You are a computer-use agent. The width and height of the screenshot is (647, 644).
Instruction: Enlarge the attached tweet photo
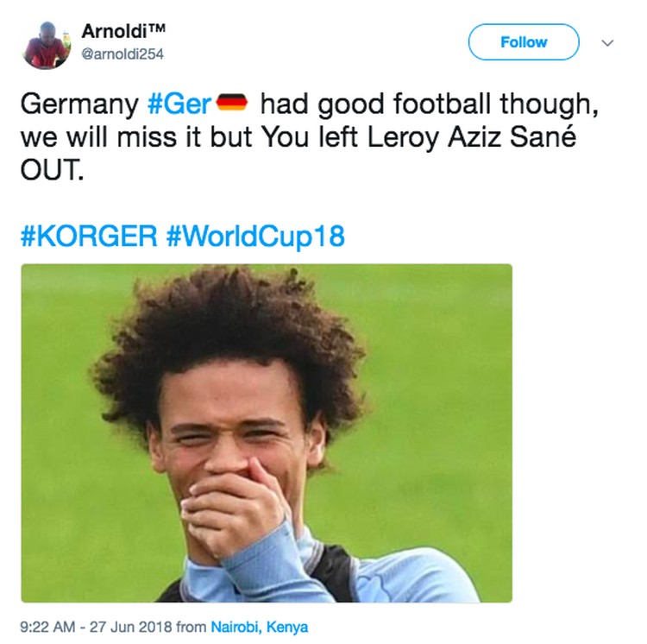tap(267, 432)
